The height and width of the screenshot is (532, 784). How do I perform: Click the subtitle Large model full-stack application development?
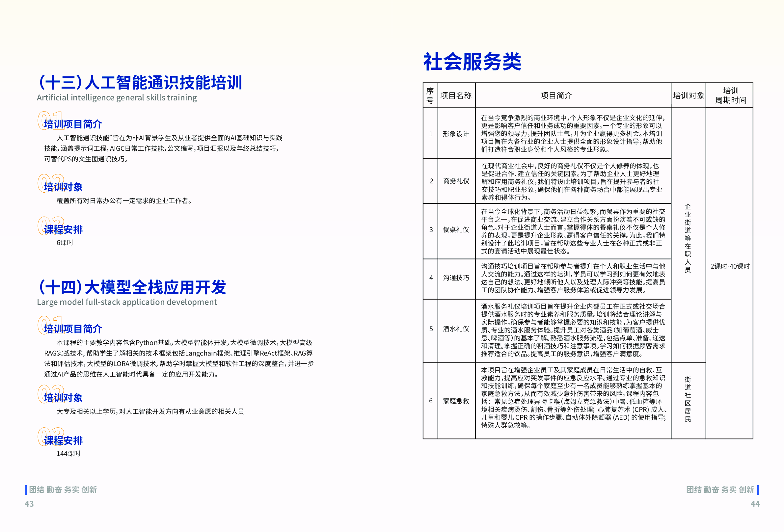click(127, 302)
